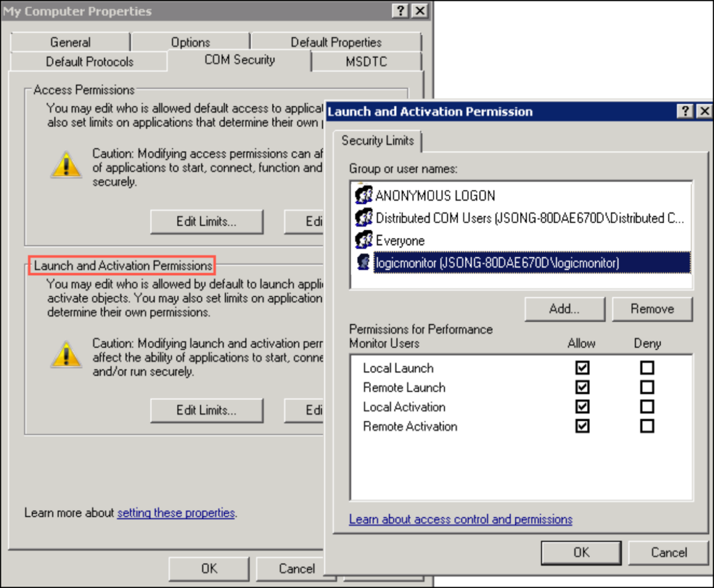Click the group icon beside Everyone
This screenshot has width=714, height=588.
click(x=364, y=240)
